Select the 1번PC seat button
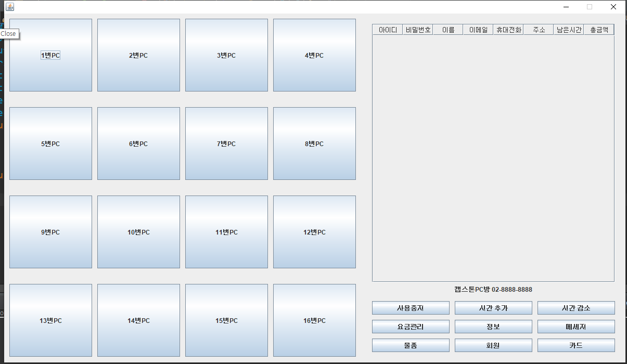This screenshot has height=364, width=627. [50, 55]
